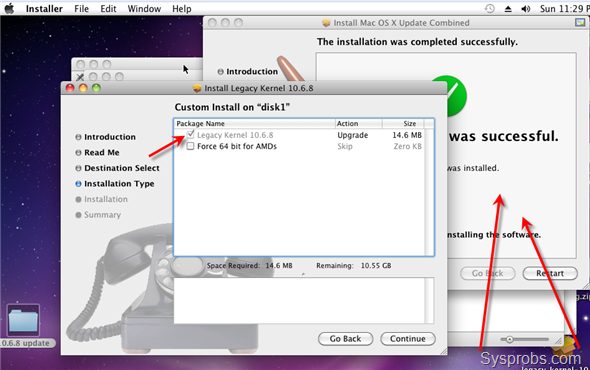The width and height of the screenshot is (590, 370).
Task: Click Go Back in Mac OS X Update window
Action: (488, 273)
